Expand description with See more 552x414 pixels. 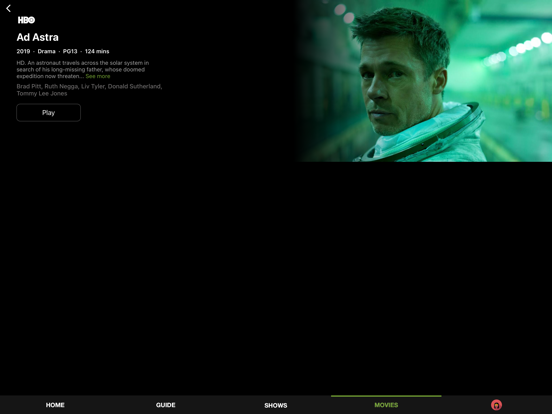(98, 76)
